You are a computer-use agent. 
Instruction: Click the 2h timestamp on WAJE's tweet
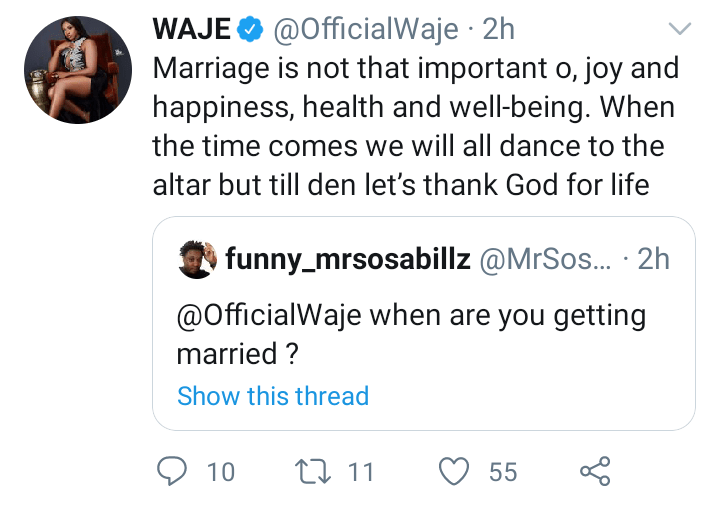click(498, 30)
